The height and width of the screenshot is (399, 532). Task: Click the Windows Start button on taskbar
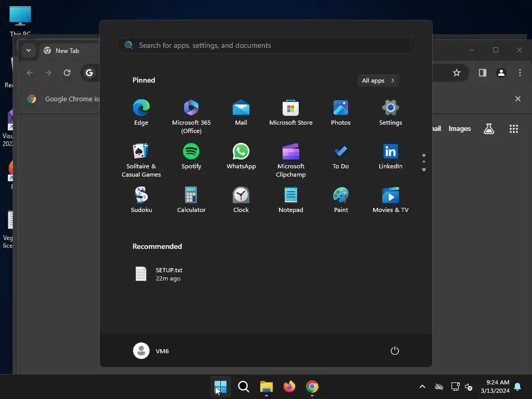click(220, 387)
